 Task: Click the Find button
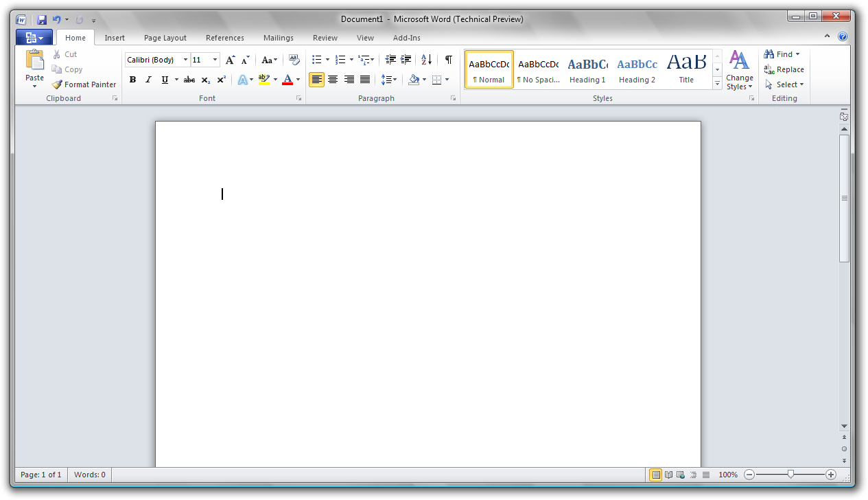point(782,54)
